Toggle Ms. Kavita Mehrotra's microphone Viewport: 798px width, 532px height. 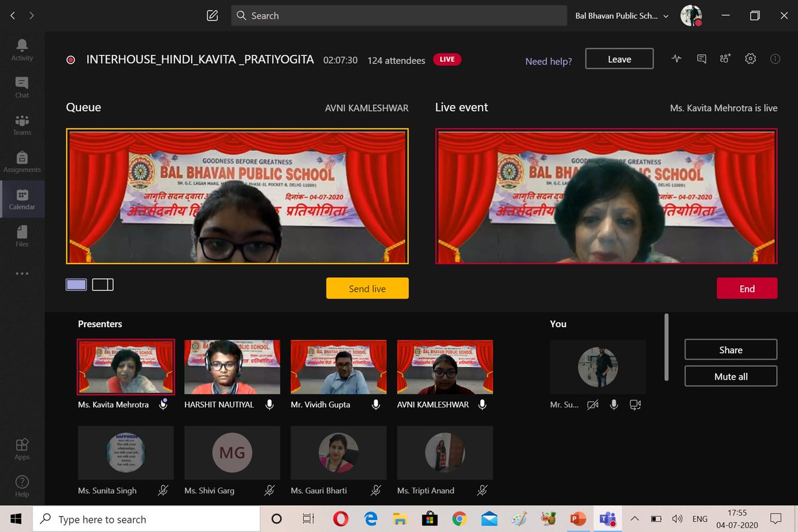[163, 404]
